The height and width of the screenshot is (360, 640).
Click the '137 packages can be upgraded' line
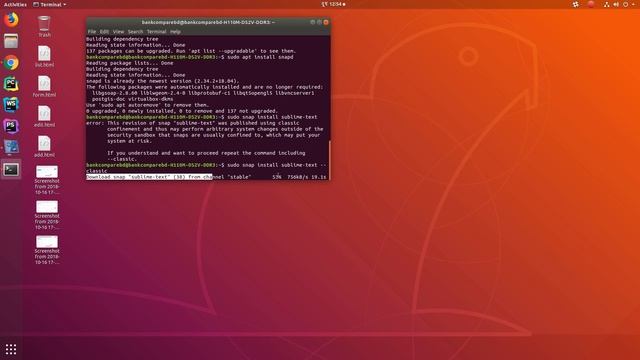point(191,51)
